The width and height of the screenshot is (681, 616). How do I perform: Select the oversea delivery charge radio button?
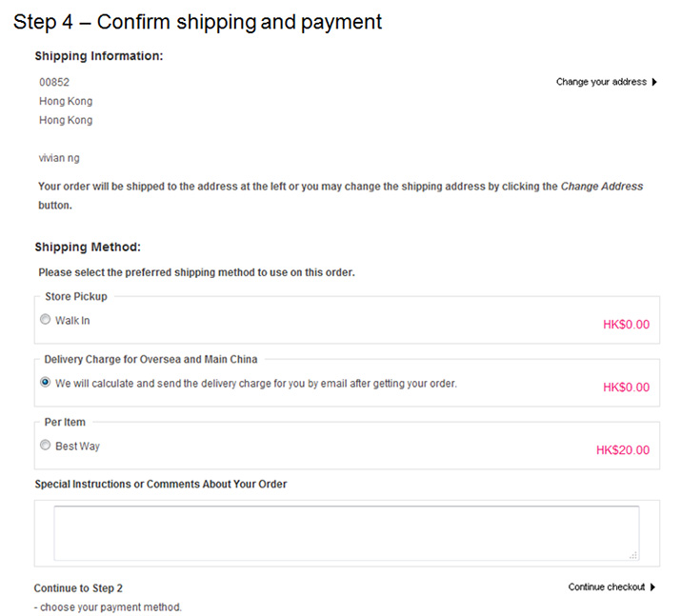pos(45,383)
